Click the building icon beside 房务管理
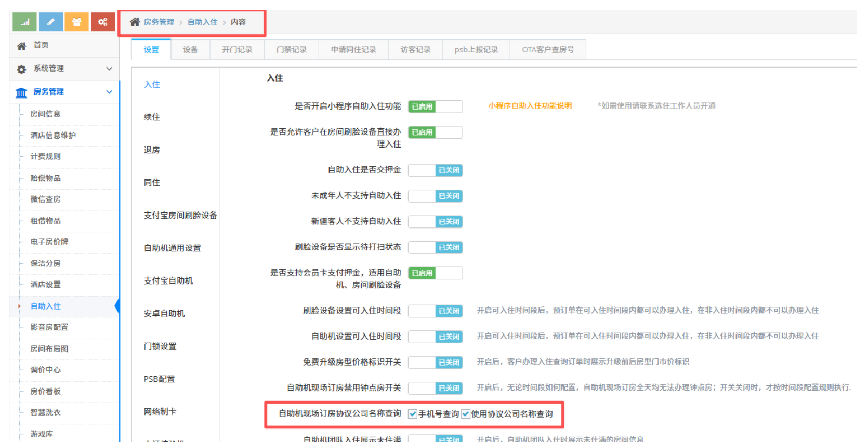Viewport: 868px width, 442px height. (21, 92)
